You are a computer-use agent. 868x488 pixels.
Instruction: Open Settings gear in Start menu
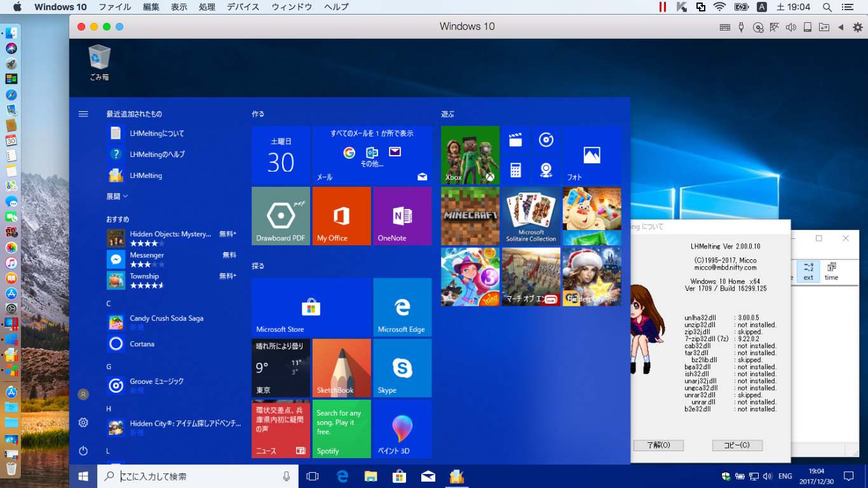[83, 423]
